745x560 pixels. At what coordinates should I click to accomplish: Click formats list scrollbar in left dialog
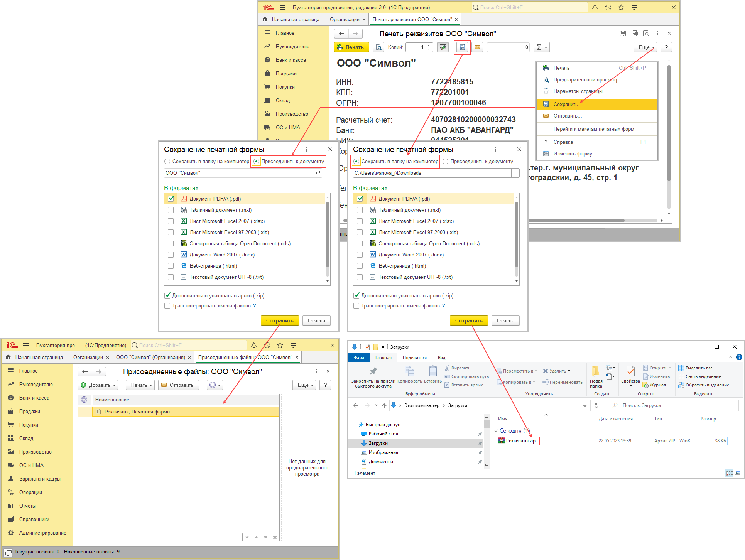point(328,234)
